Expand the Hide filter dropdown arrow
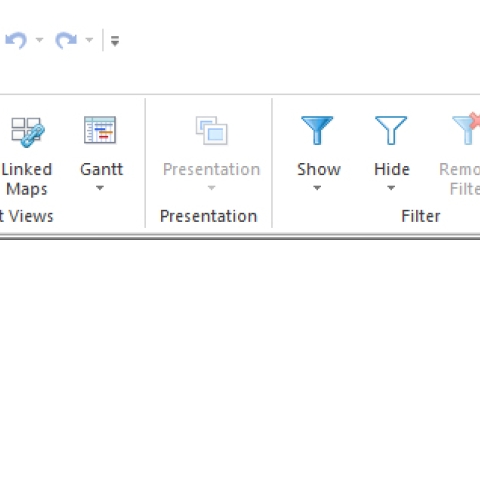This screenshot has width=480, height=480. click(391, 188)
